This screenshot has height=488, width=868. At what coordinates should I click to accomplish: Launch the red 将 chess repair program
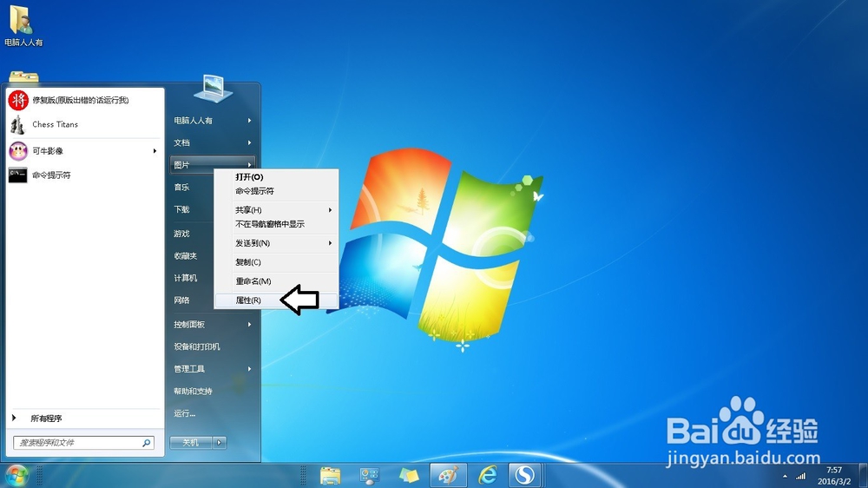85,100
